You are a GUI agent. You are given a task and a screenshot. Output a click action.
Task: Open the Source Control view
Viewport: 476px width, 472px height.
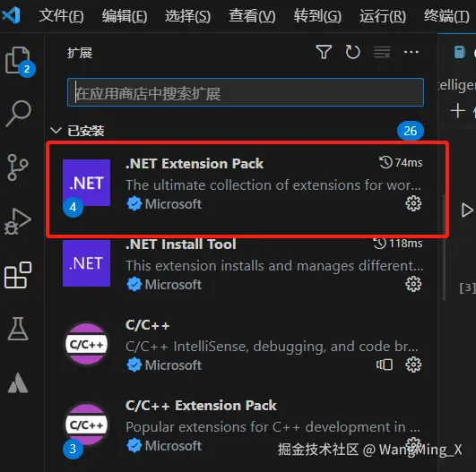pos(18,167)
